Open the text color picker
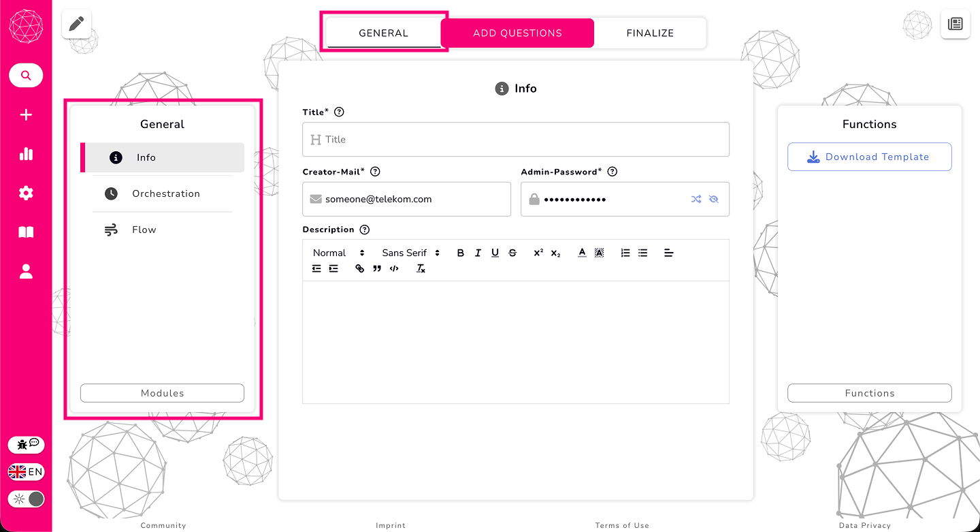 (x=582, y=253)
